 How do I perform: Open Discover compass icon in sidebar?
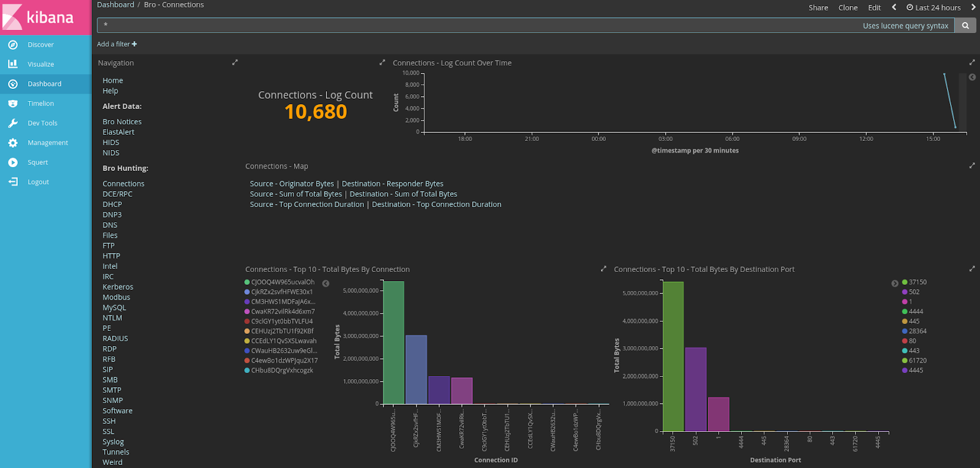pos(13,45)
